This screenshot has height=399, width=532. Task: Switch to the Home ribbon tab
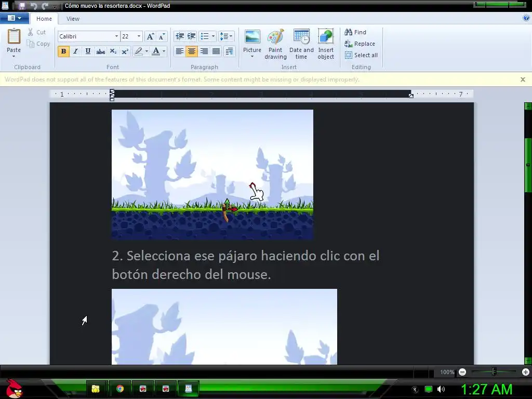point(44,19)
